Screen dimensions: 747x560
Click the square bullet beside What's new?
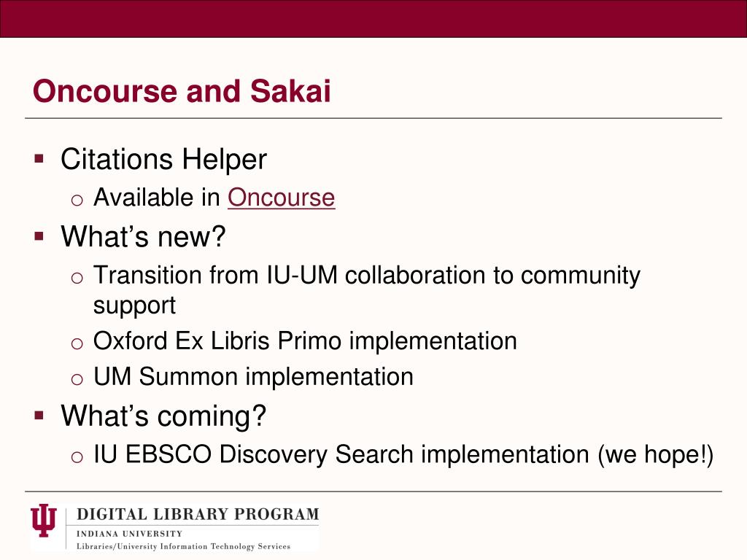click(x=39, y=236)
